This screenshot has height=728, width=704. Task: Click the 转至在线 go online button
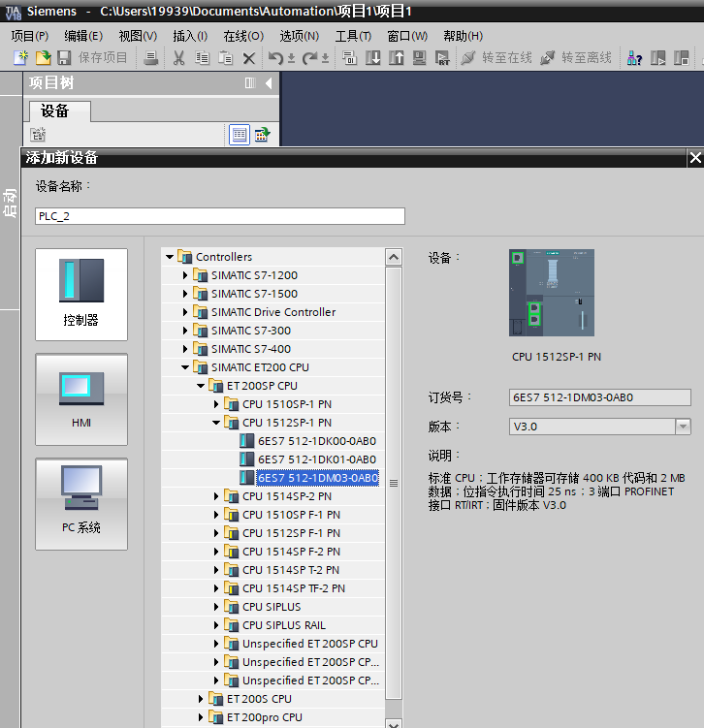pyautogui.click(x=496, y=58)
